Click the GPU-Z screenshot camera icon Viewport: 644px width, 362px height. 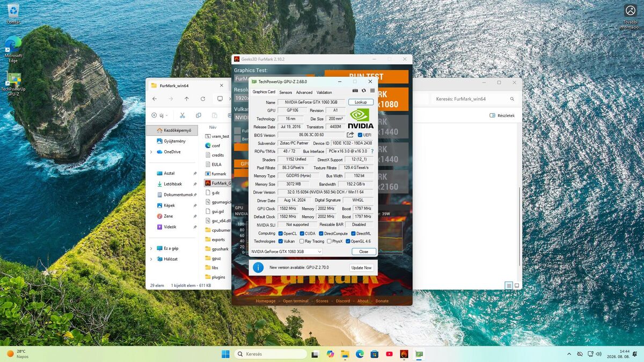355,91
